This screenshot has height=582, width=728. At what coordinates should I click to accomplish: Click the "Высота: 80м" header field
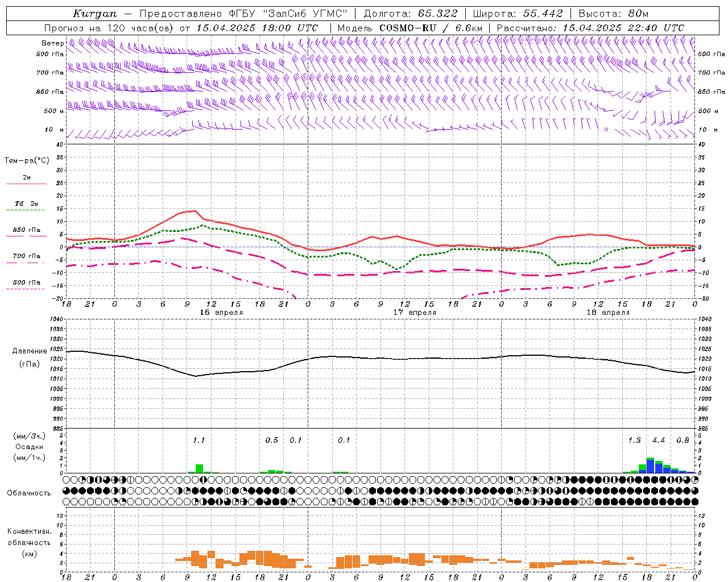pyautogui.click(x=614, y=14)
